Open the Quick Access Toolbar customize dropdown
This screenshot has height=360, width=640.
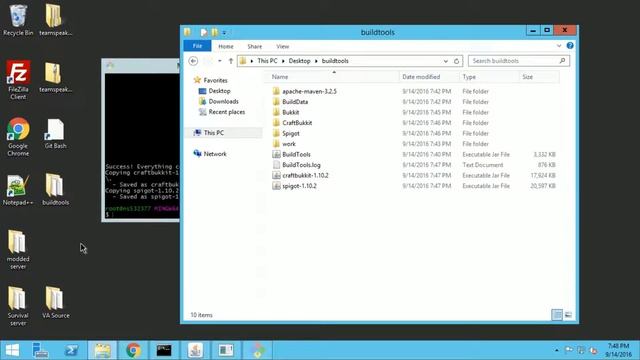[224, 32]
